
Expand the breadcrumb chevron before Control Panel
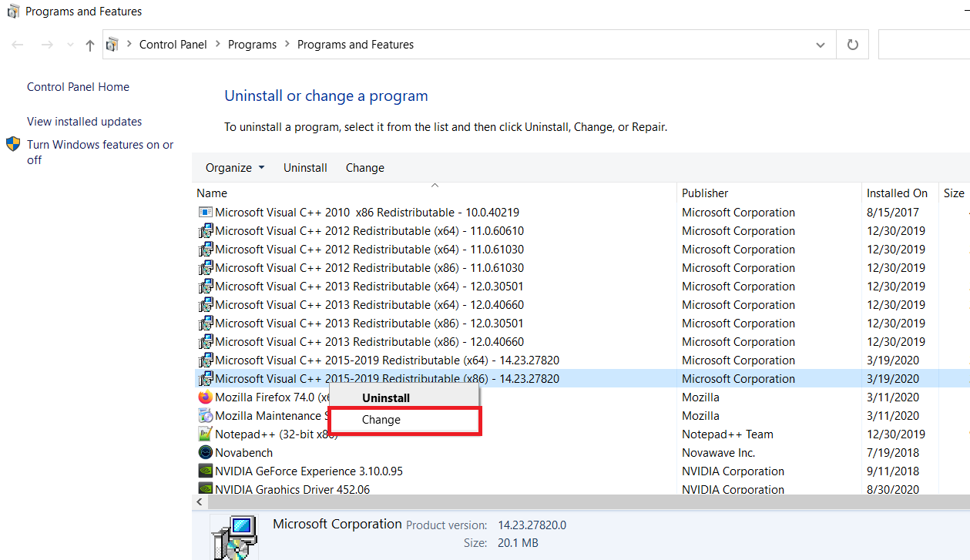tap(129, 45)
